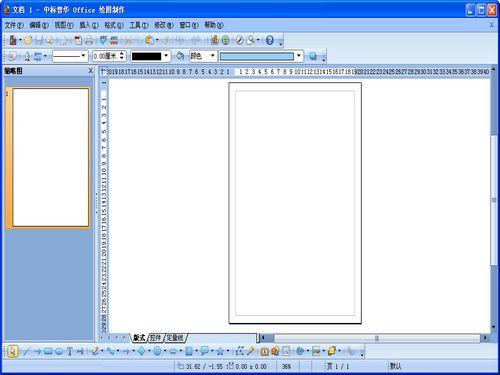Screen dimensions: 500x375
Task: Open the 文件 (File) menu
Action: click(x=14, y=25)
